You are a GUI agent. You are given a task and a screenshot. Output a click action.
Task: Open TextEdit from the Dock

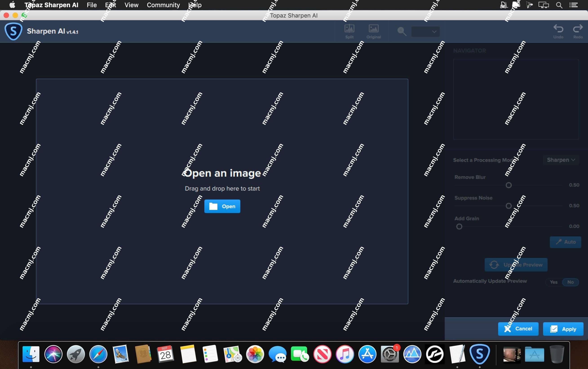tap(457, 354)
